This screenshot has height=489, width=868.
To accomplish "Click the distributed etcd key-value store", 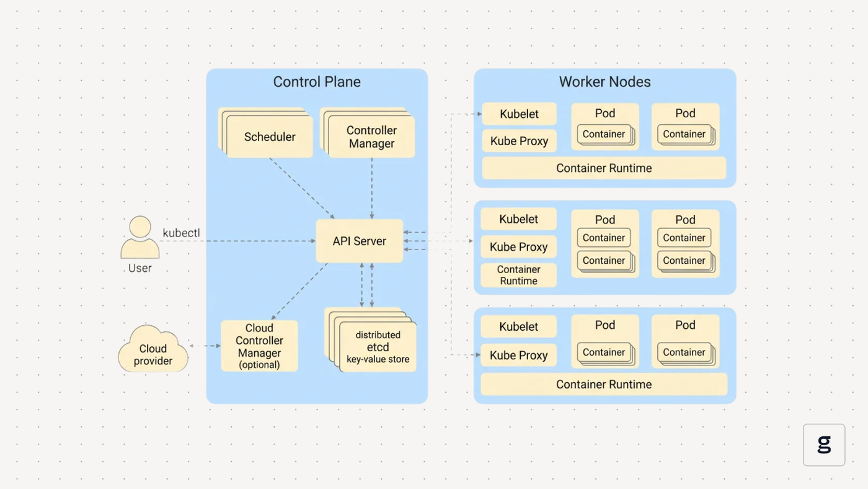I will [372, 340].
